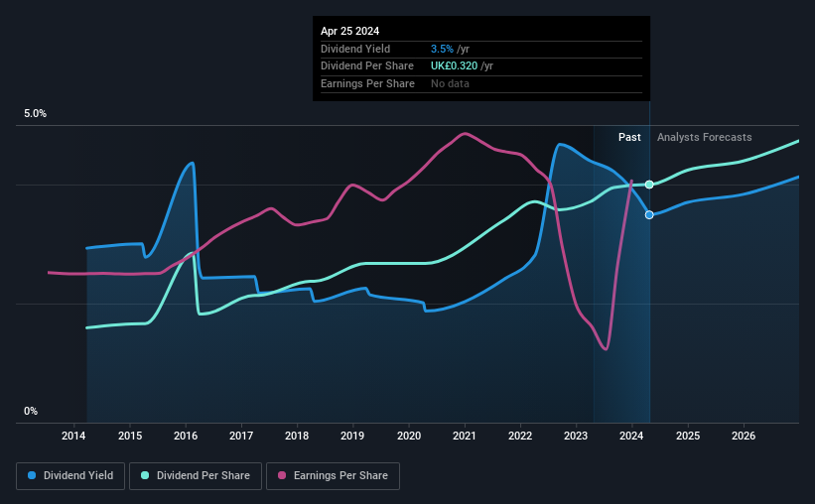Screen dimensions: 815x504
Task: Click the 2016 x-axis year label
Action: click(x=186, y=436)
